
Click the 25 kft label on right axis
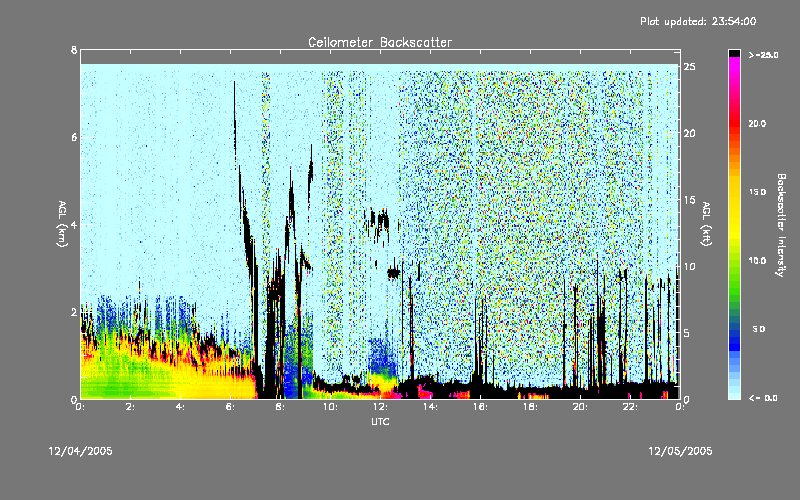coord(690,66)
